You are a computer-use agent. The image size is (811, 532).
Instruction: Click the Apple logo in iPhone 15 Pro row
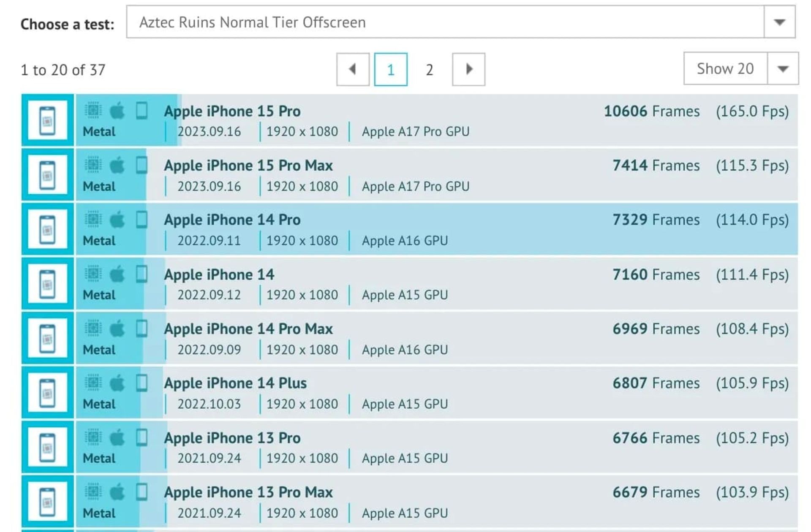coord(117,111)
